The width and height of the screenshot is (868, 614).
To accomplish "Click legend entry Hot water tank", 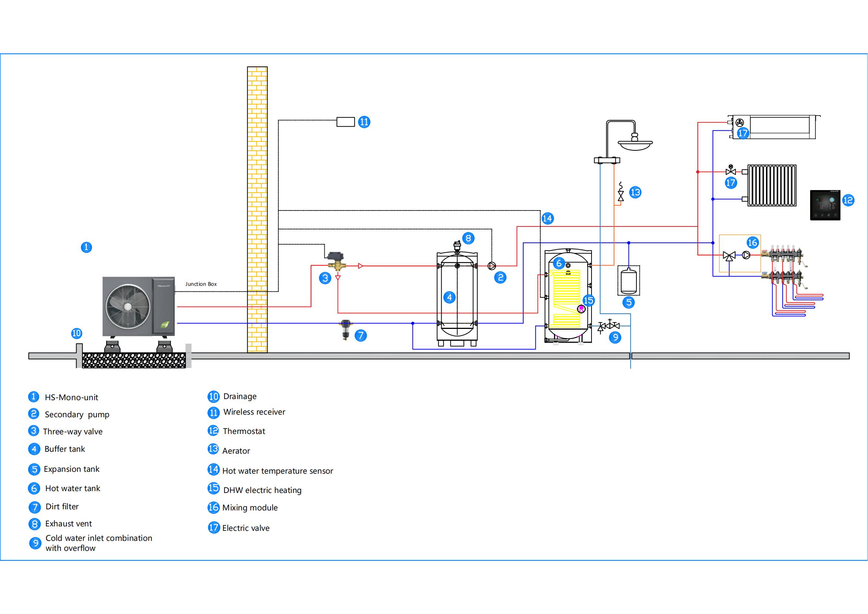I will [x=73, y=488].
